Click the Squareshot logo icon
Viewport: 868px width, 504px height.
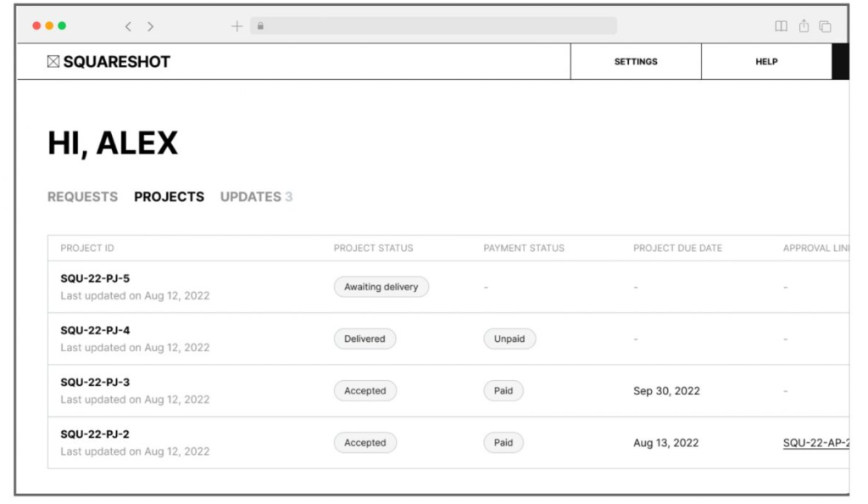53,62
